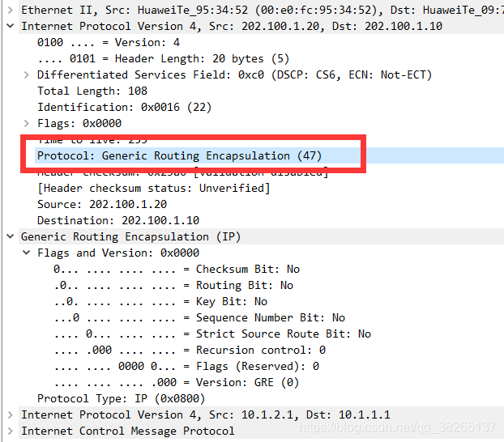Screen dimensions: 504x442
Task: Expand the Differentiated Services Field
Action: (x=27, y=74)
